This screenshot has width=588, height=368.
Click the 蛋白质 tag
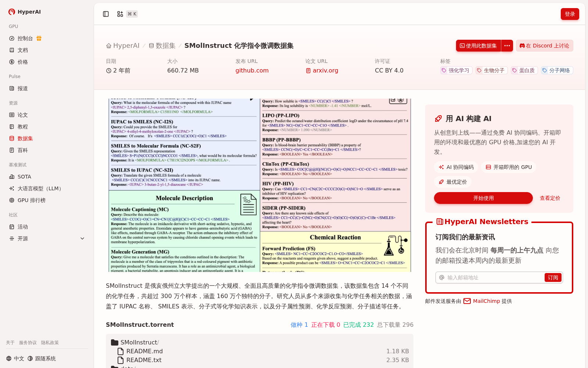(x=524, y=70)
